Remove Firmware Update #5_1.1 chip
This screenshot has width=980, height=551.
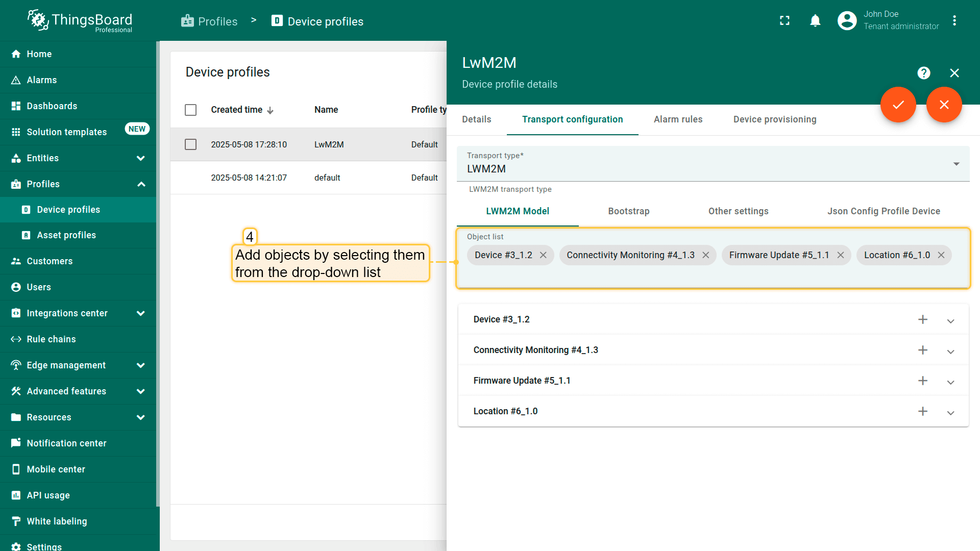(840, 255)
